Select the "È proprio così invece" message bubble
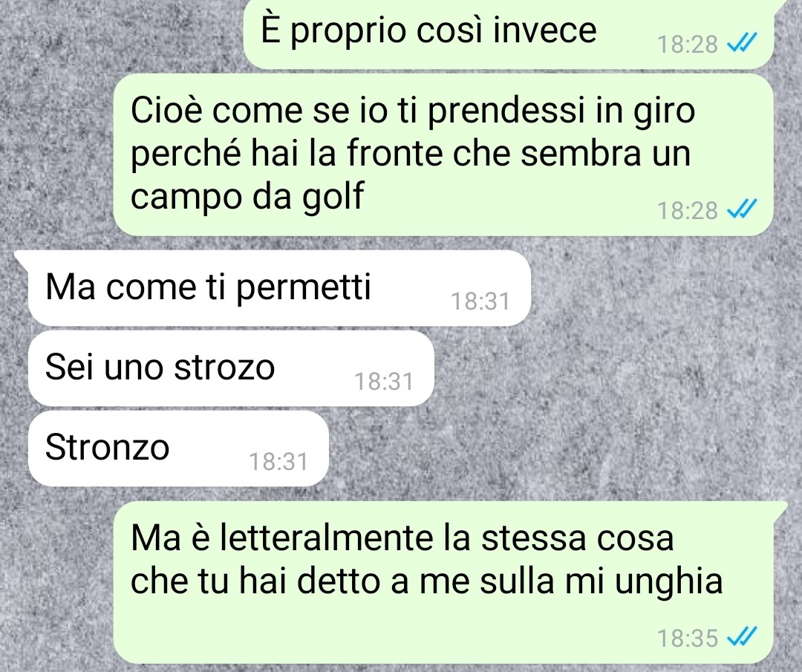The height and width of the screenshot is (672, 802). [x=509, y=33]
